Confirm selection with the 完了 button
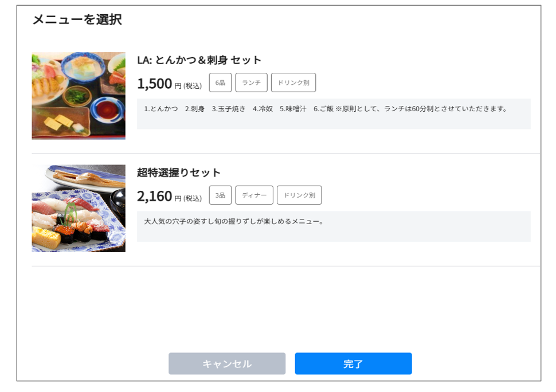The width and height of the screenshot is (556, 392). [x=353, y=364]
